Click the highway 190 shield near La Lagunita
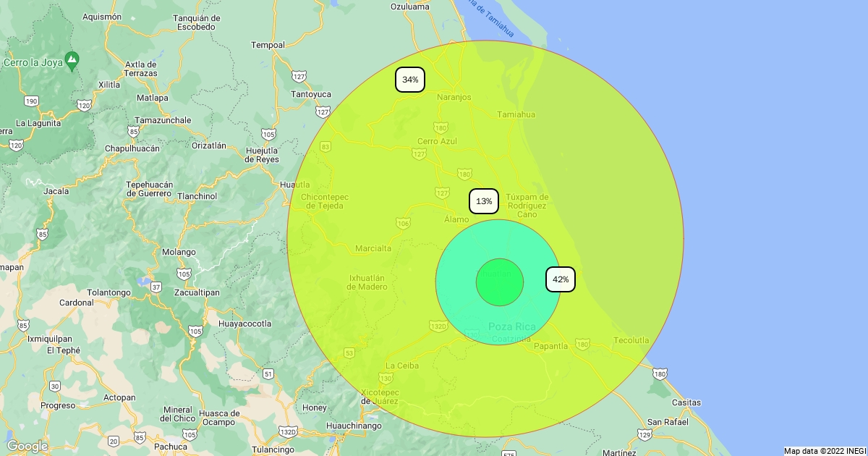Viewport: 868px width, 456px height. tap(31, 101)
